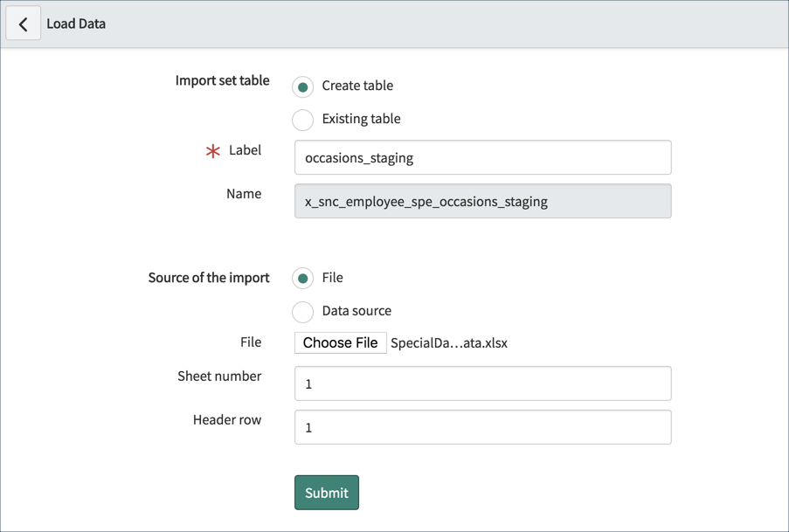Click the File label next to Choose File
Image resolution: width=789 pixels, height=532 pixels.
(251, 342)
